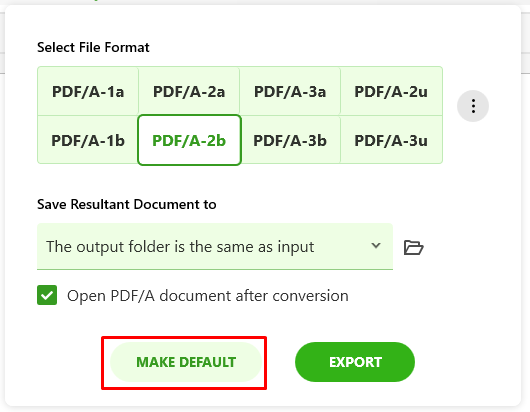The width and height of the screenshot is (530, 412).
Task: Click the 'Save Resultant Document to' label
Action: click(126, 204)
